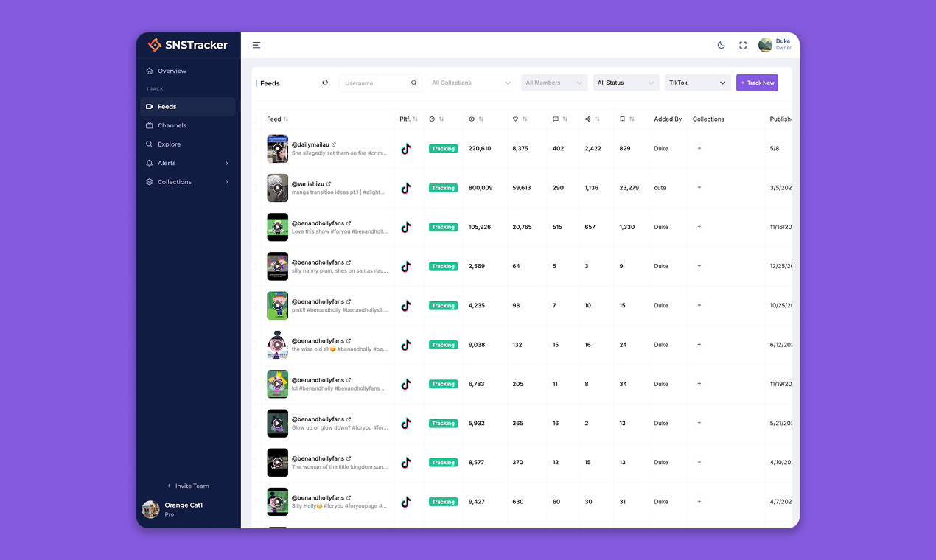This screenshot has width=936, height=560.
Task: Sort by the Pltf. column
Action: [x=415, y=119]
